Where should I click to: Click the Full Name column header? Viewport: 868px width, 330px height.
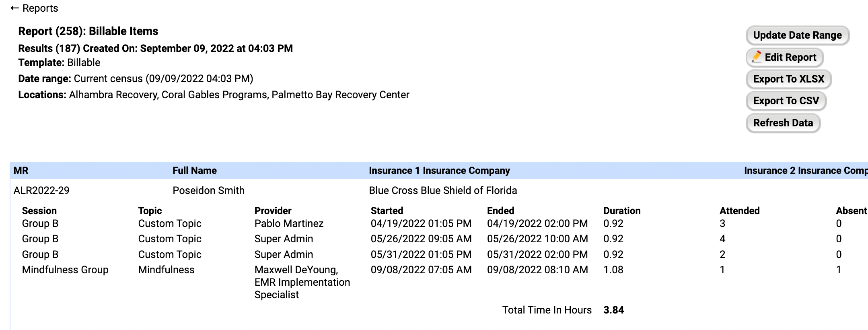point(195,171)
